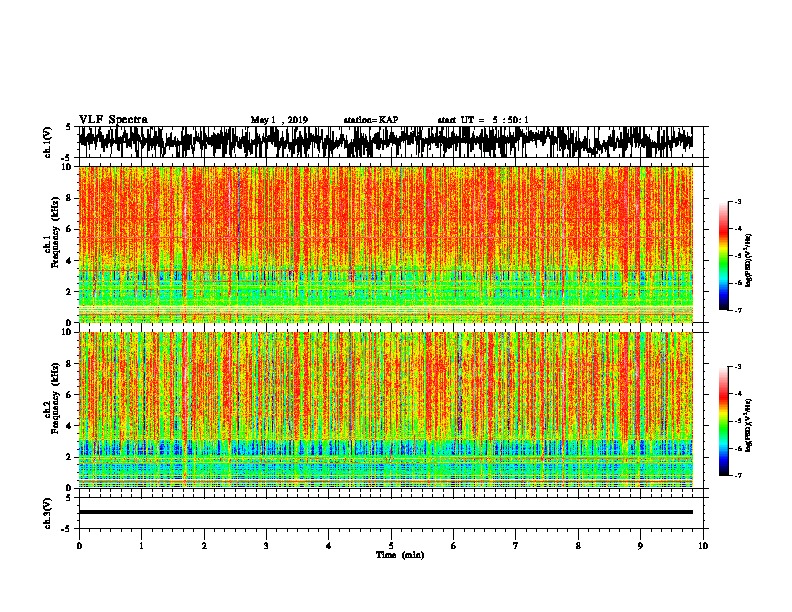
Task: Click the ch.2 spectrogram color scale bar
Action: click(x=723, y=421)
